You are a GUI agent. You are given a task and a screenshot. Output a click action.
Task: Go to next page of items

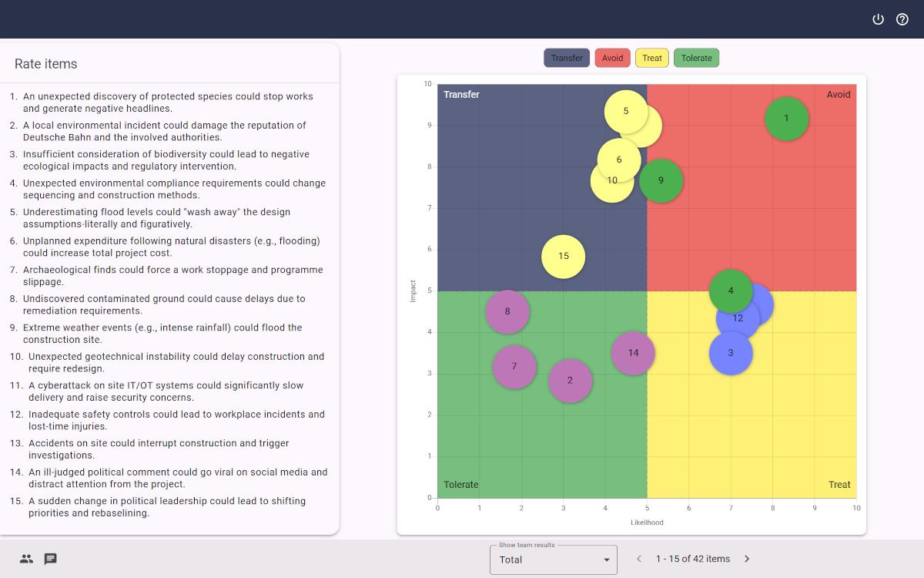(746, 559)
